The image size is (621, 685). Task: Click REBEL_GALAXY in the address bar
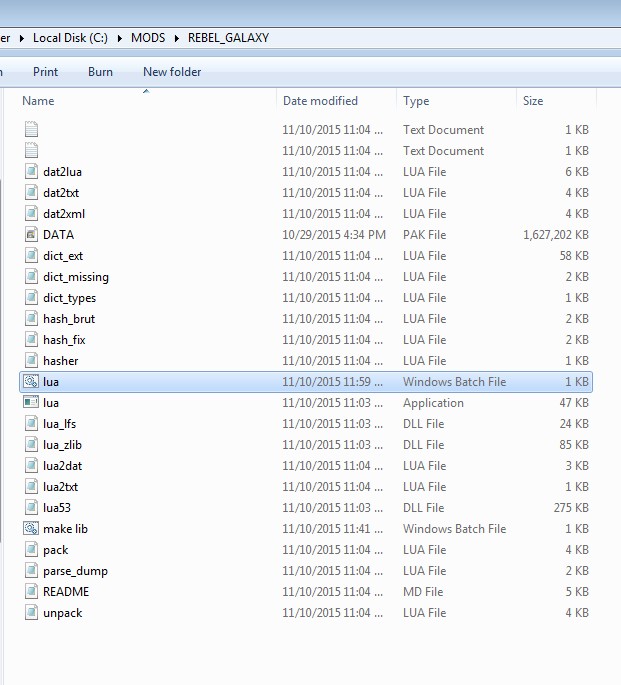click(228, 38)
